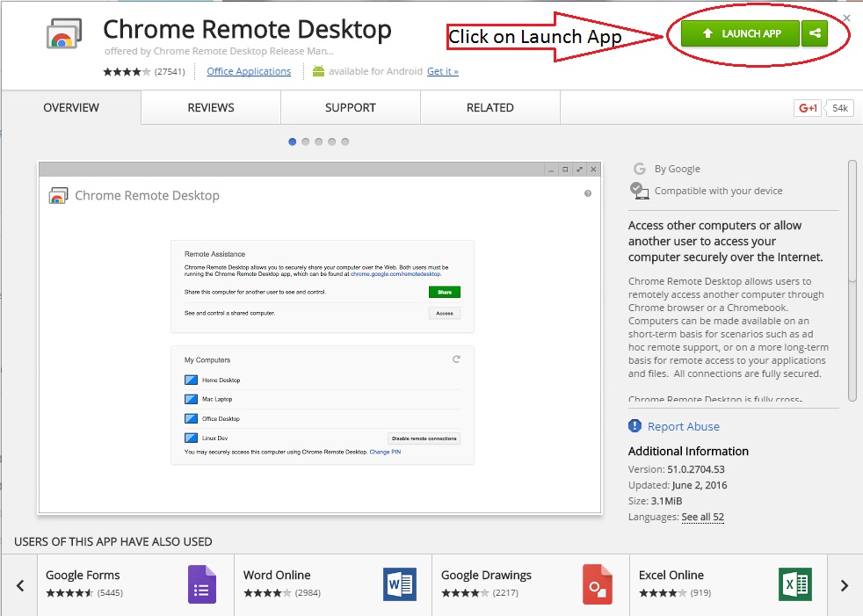The height and width of the screenshot is (616, 863).
Task: Open the Office Applications category link
Action: (249, 71)
